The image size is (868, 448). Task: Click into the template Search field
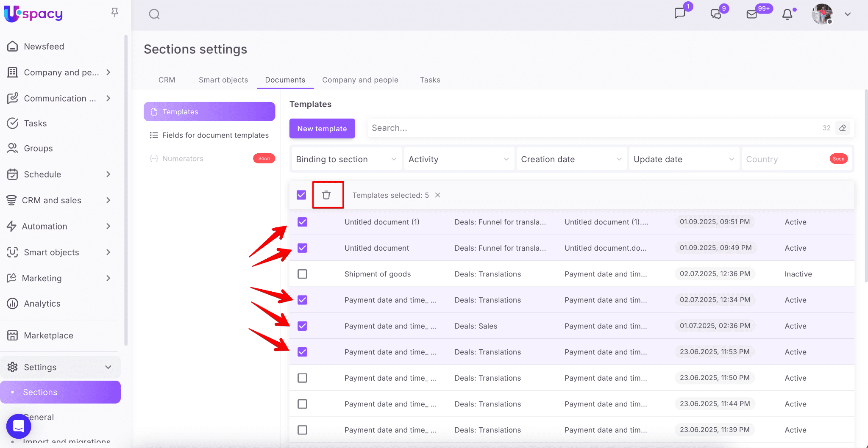(593, 128)
